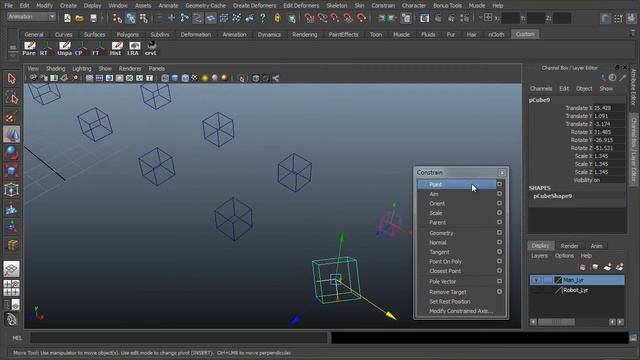Image resolution: width=640 pixels, height=360 pixels.
Task: Select the Rotate tool sphere icon
Action: [x=11, y=153]
